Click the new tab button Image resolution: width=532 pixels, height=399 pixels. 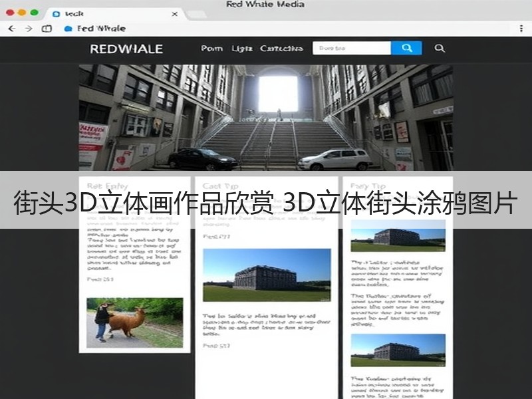click(x=197, y=14)
